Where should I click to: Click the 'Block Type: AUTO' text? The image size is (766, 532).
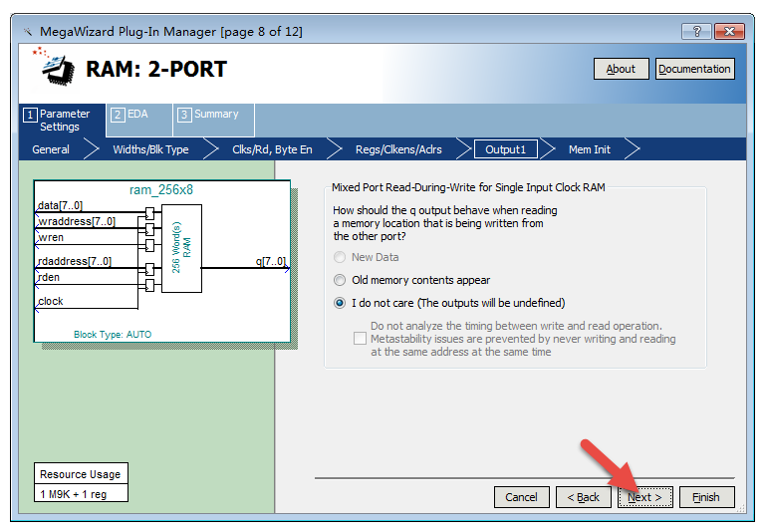click(x=113, y=334)
